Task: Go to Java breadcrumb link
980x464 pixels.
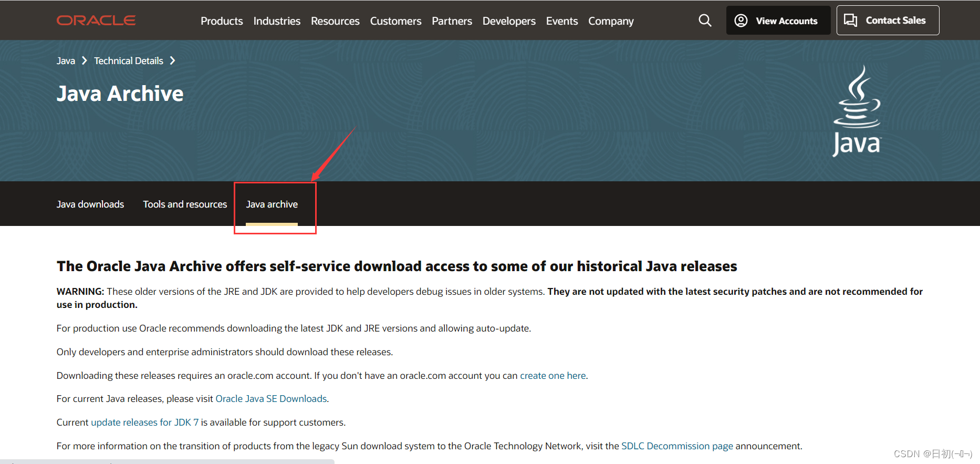Action: [x=66, y=61]
